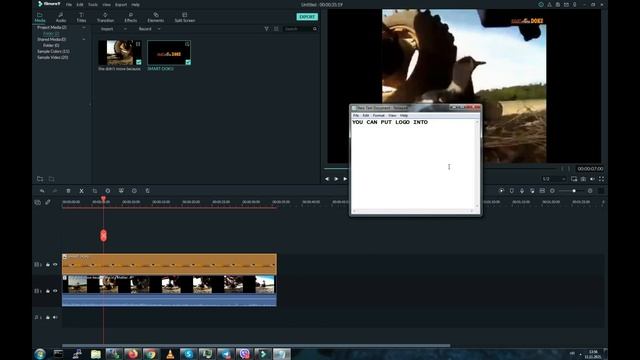Record voiceover with microphone icon
This screenshot has width=640, height=360.
point(522,191)
